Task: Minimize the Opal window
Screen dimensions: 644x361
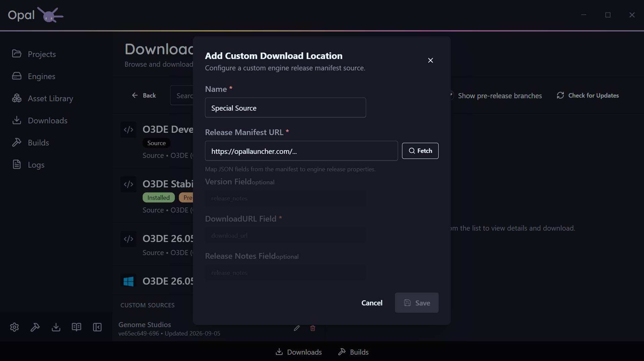Action: 584,15
